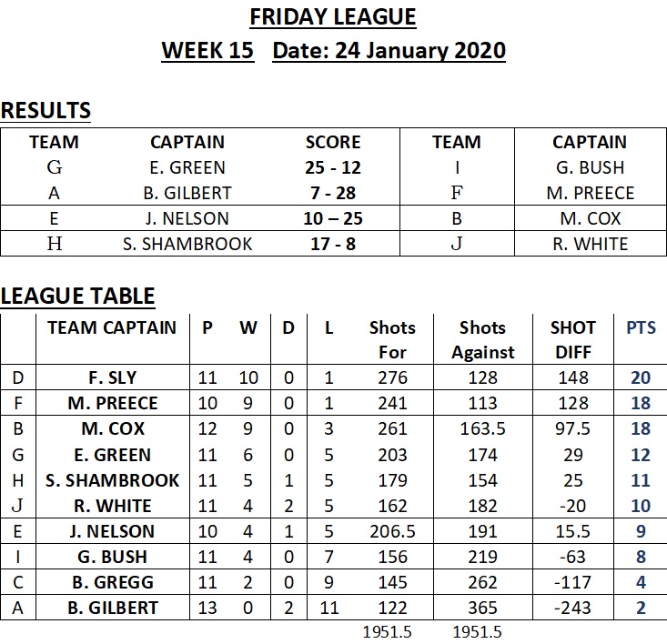Select captain S. SHAMBROOK in results

[187, 244]
